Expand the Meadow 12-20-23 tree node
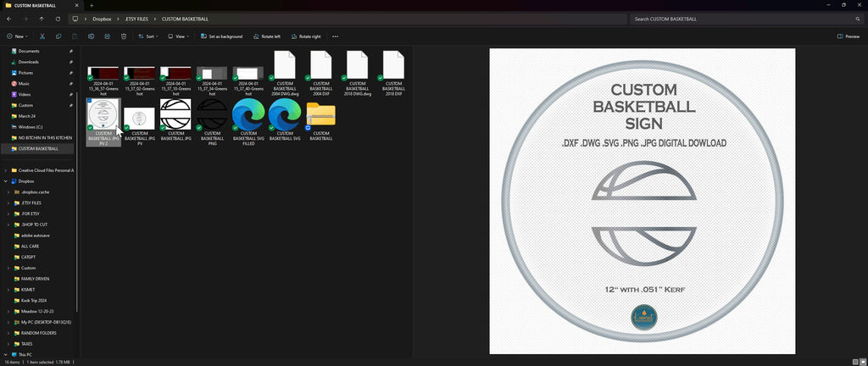This screenshot has width=868, height=366. pos(8,311)
